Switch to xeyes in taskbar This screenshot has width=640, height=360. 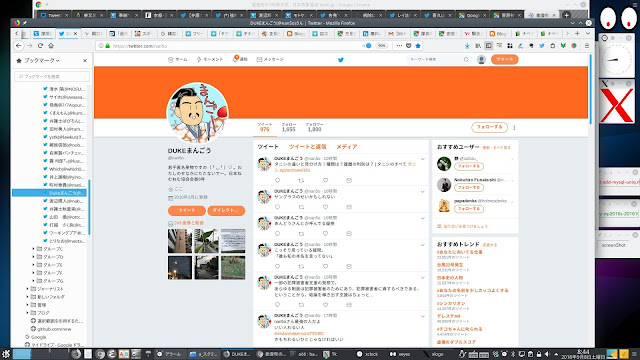(x=400, y=354)
